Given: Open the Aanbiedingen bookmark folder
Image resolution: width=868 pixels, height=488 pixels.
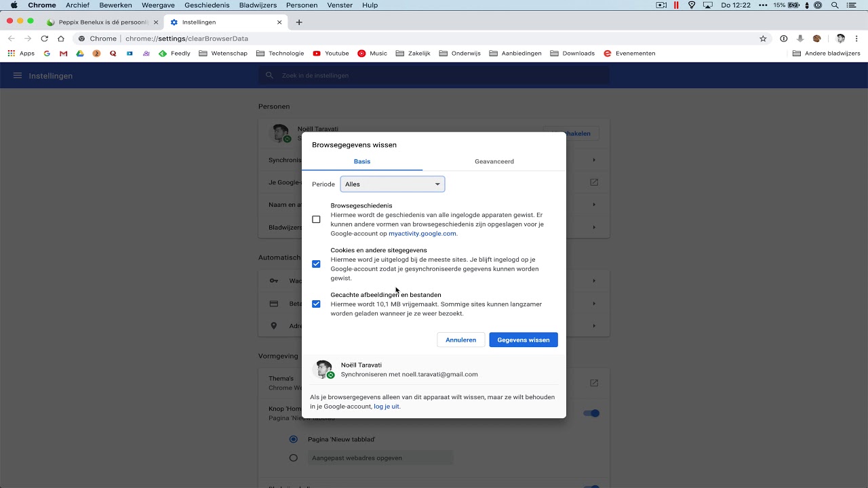Looking at the screenshot, I should coord(515,54).
